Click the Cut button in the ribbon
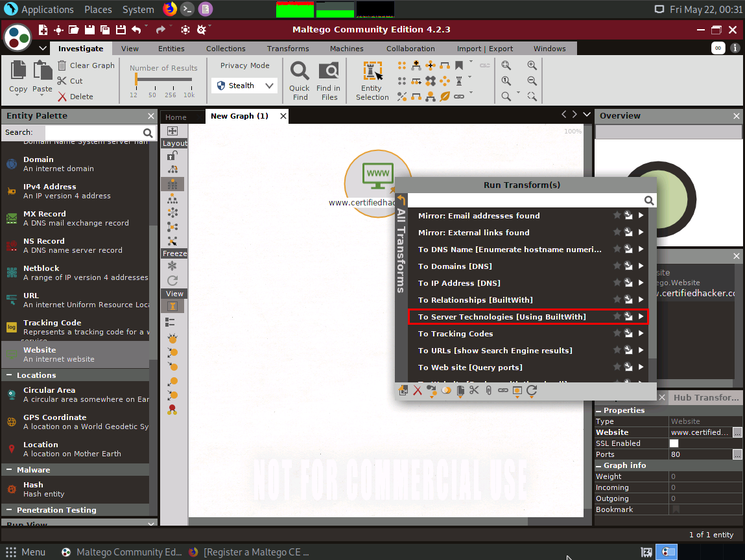Screen dimensions: 745x560 click(70, 81)
